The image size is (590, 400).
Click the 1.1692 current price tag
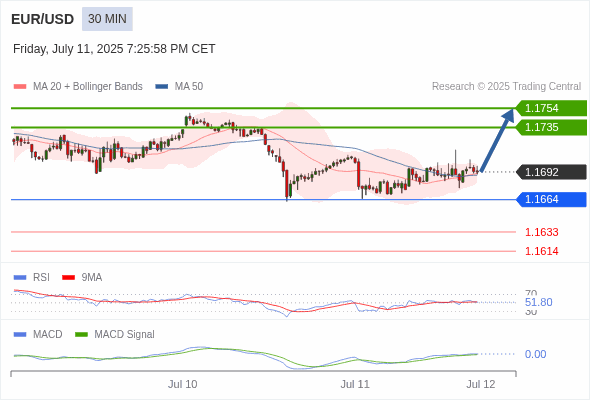click(551, 172)
